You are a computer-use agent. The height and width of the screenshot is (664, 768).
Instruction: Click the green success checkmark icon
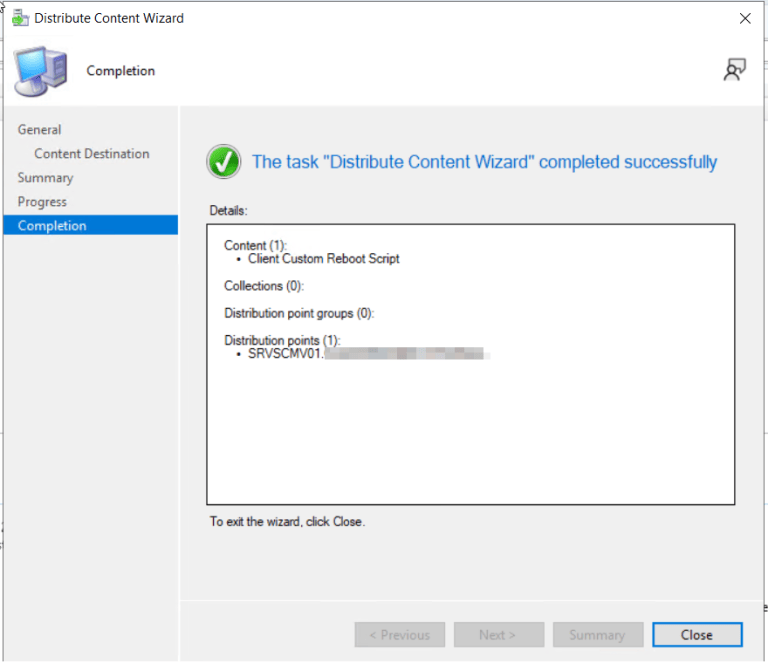223,162
